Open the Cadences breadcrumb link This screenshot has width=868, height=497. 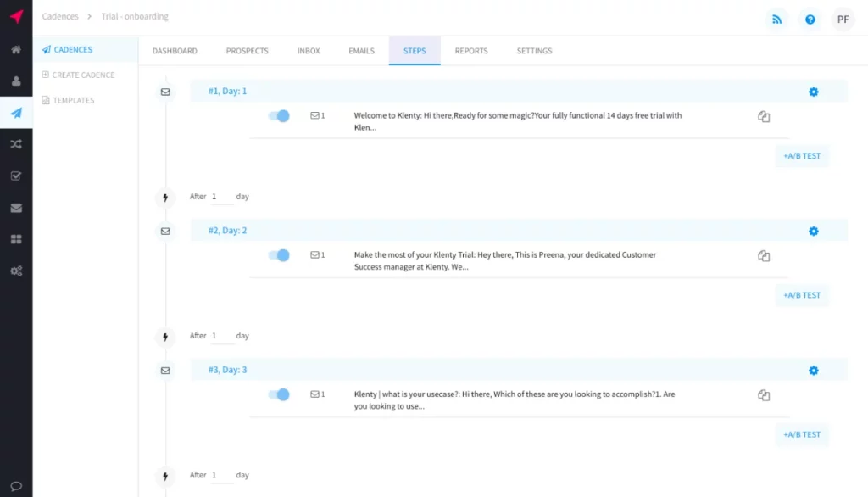[59, 15]
